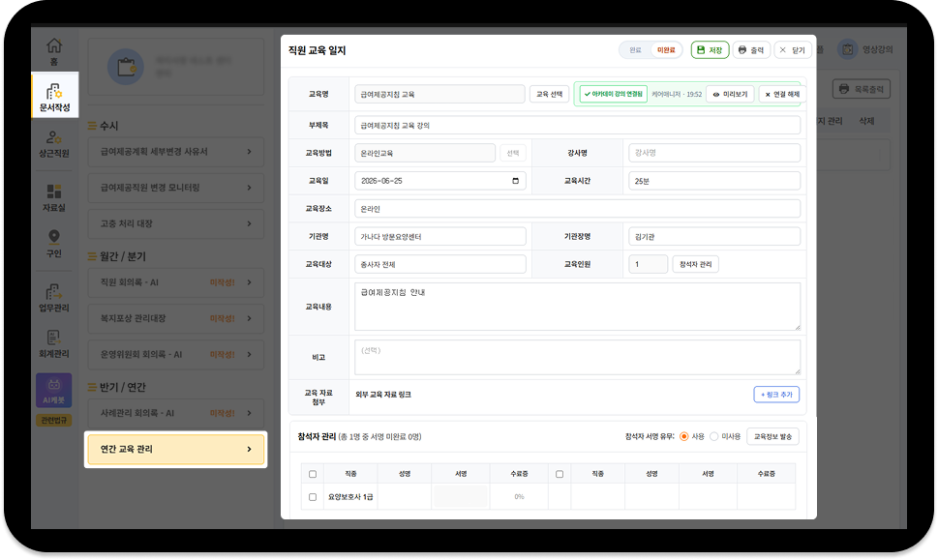Expand 운영위원회 회의록 - AI item
The image size is (938, 560).
176,354
